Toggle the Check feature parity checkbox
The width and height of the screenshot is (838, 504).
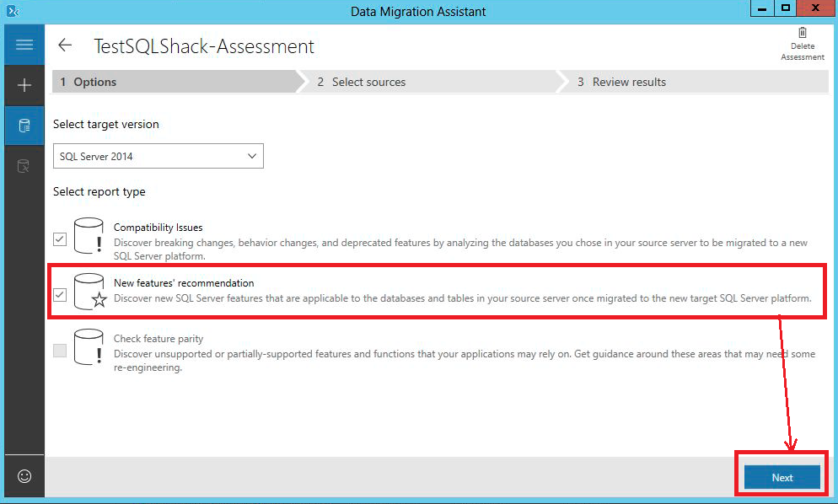[60, 351]
